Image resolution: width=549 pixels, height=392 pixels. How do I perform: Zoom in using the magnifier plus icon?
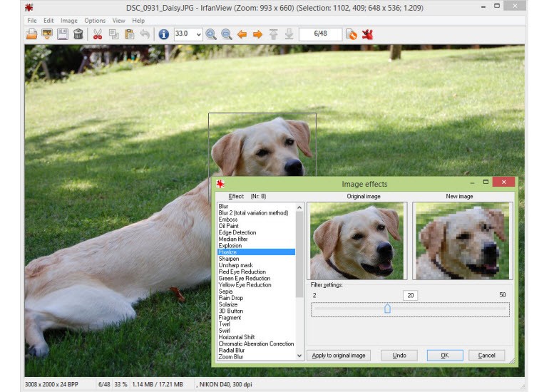tap(211, 34)
